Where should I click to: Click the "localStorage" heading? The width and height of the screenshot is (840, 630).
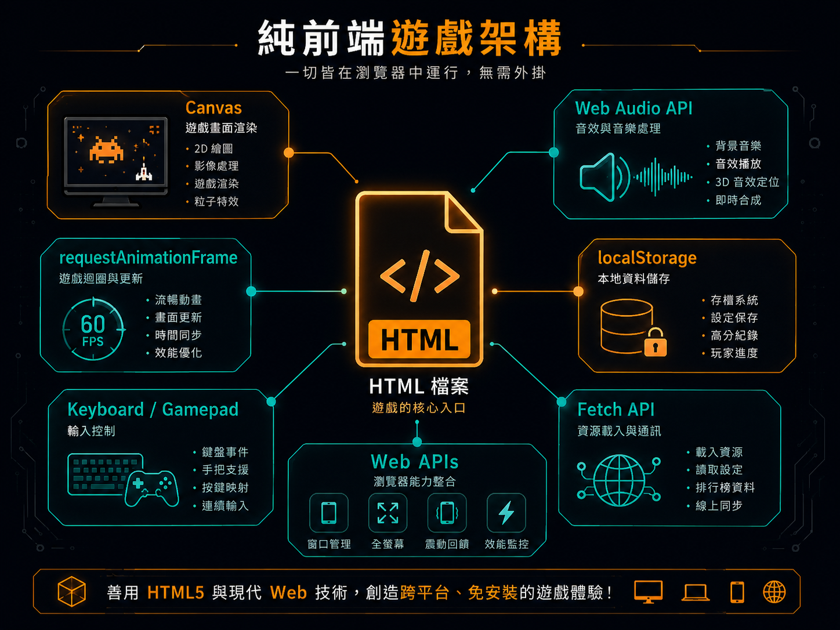pyautogui.click(x=647, y=258)
